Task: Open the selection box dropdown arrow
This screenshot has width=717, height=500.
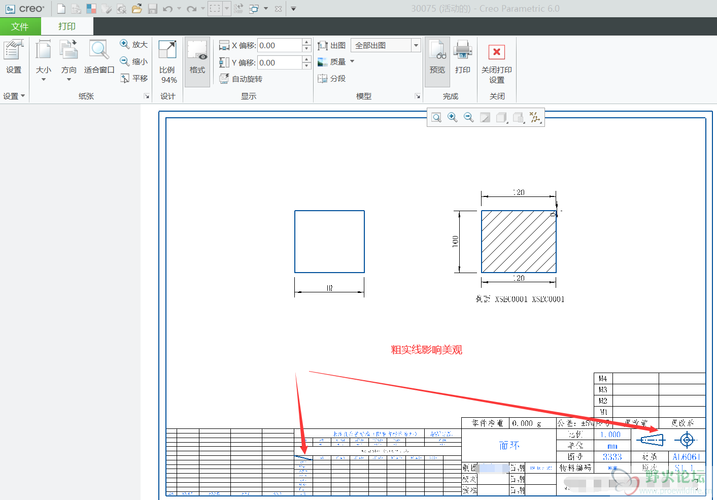Action: coord(226,9)
